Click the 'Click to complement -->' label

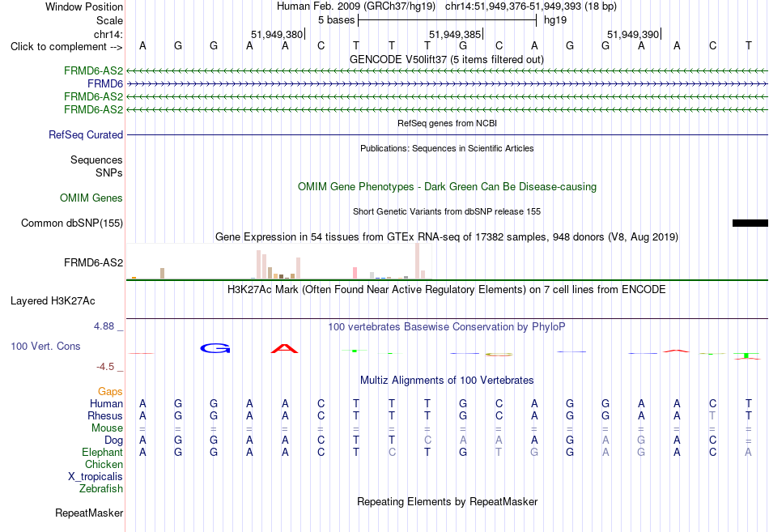tap(66, 47)
